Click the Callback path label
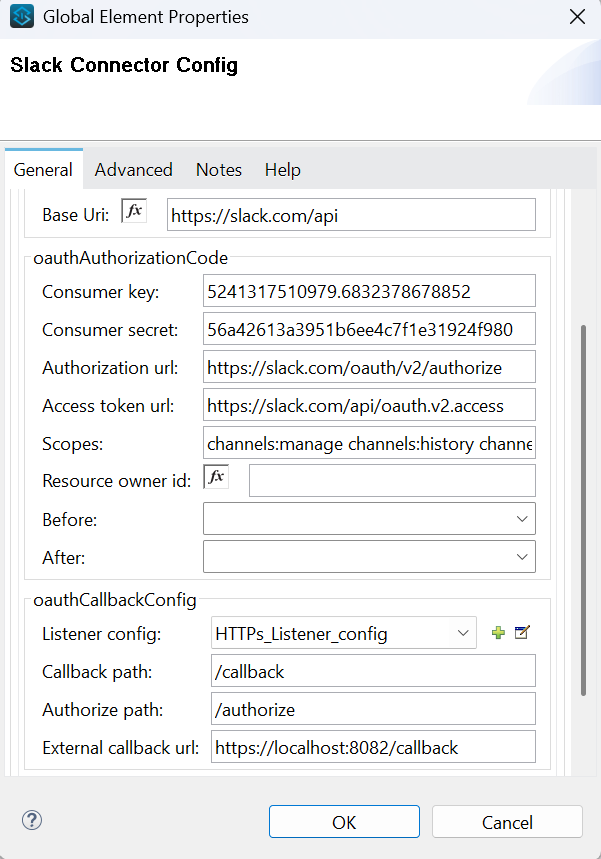Image resolution: width=601 pixels, height=859 pixels. click(97, 672)
